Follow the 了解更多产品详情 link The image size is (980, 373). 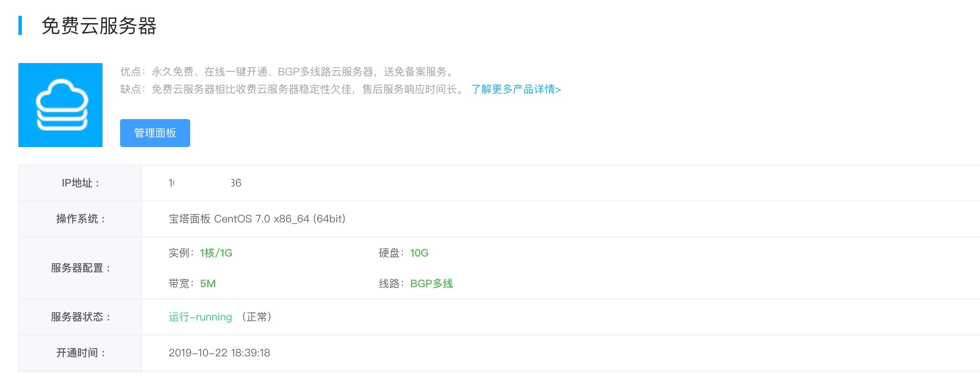516,89
